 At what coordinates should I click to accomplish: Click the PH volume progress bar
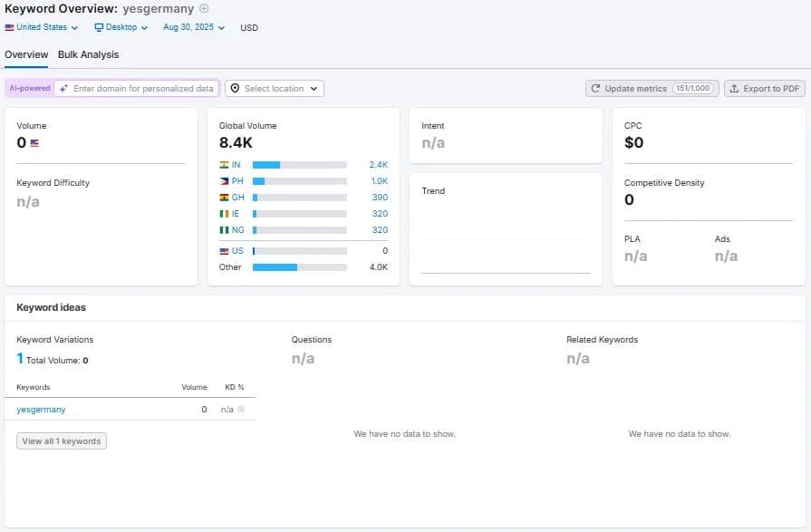point(299,181)
